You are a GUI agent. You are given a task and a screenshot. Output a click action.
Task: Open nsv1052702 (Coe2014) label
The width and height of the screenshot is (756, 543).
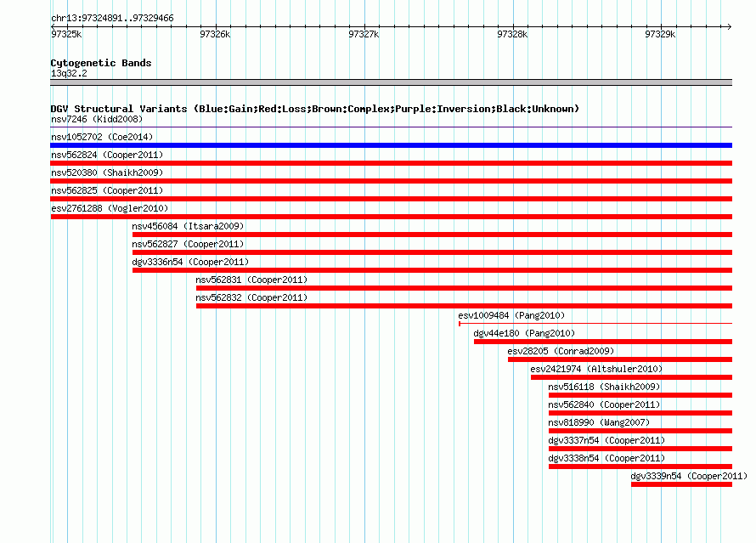(102, 137)
